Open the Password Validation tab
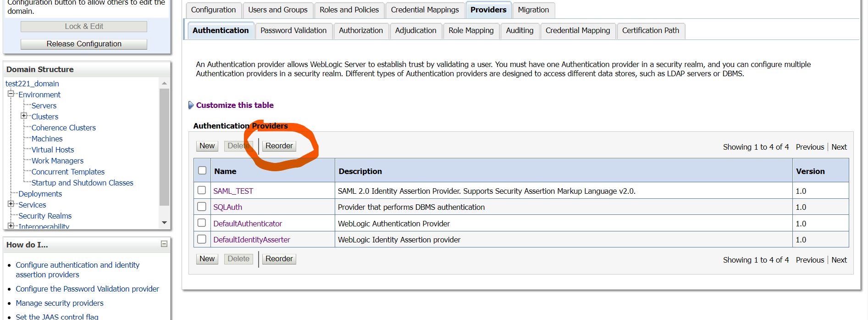The image size is (868, 320). 293,31
